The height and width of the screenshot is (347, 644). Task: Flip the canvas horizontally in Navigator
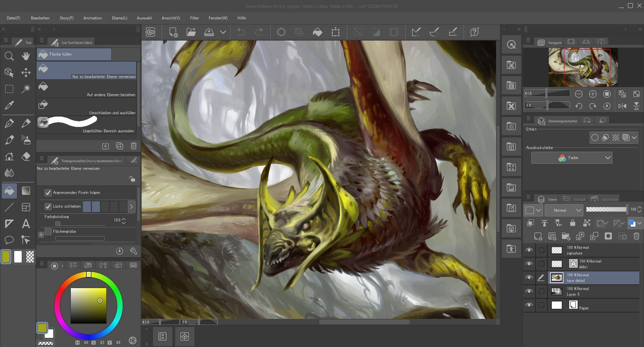click(622, 106)
